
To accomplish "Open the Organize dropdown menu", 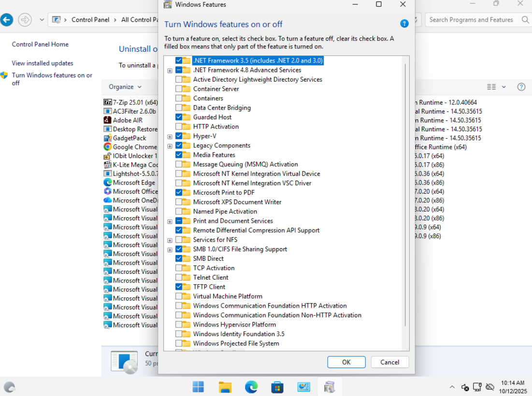I will pos(125,87).
